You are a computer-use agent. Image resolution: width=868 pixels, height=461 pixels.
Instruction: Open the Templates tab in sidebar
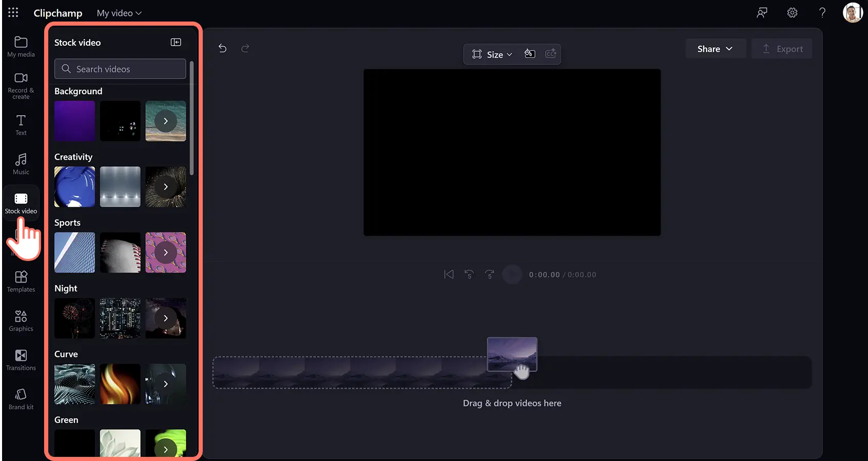(21, 282)
